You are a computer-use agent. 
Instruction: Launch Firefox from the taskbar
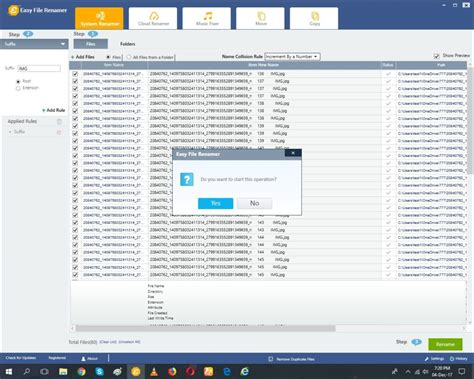pyautogui.click(x=172, y=371)
